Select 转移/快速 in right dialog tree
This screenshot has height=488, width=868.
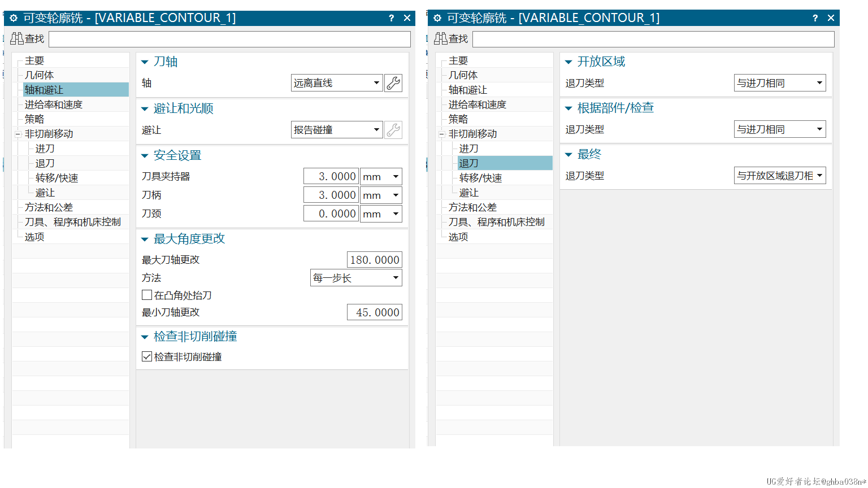click(481, 178)
